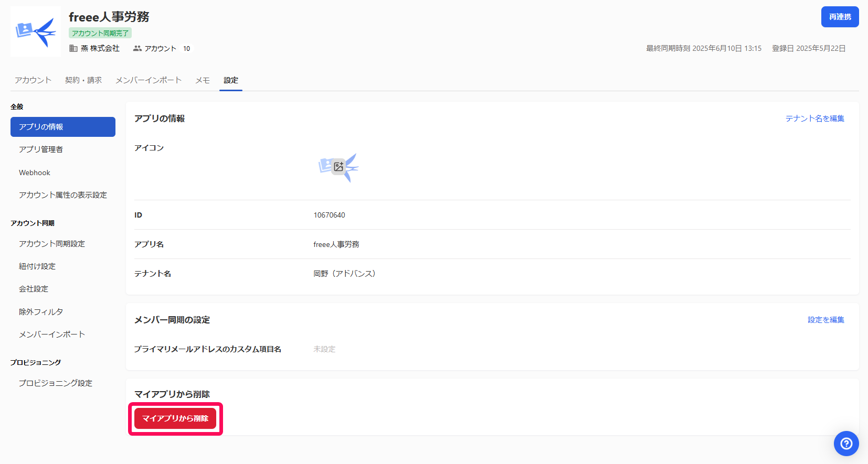868x464 pixels.
Task: Open メンバーインポート in sidebar
Action: click(x=63, y=334)
